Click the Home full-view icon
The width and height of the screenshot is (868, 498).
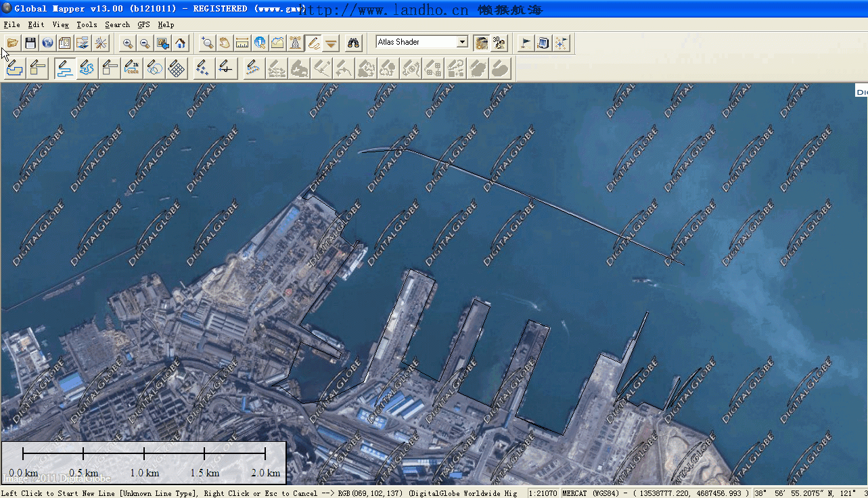(180, 43)
